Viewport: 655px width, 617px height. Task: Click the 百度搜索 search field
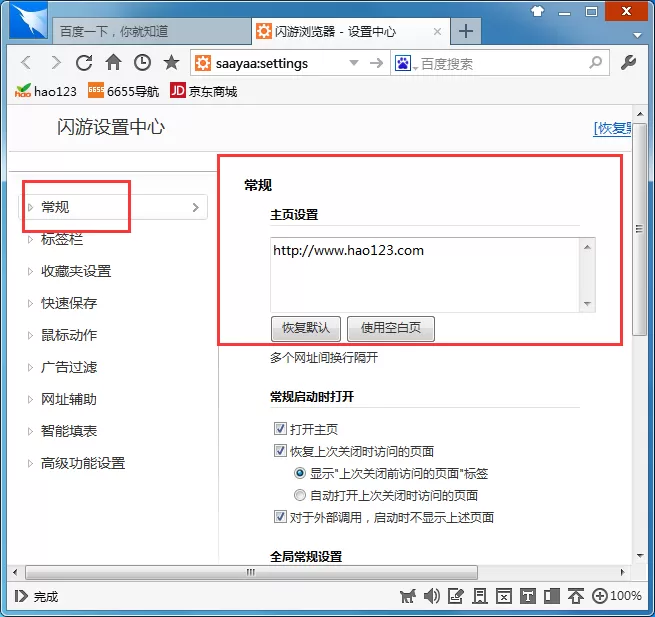click(x=501, y=63)
